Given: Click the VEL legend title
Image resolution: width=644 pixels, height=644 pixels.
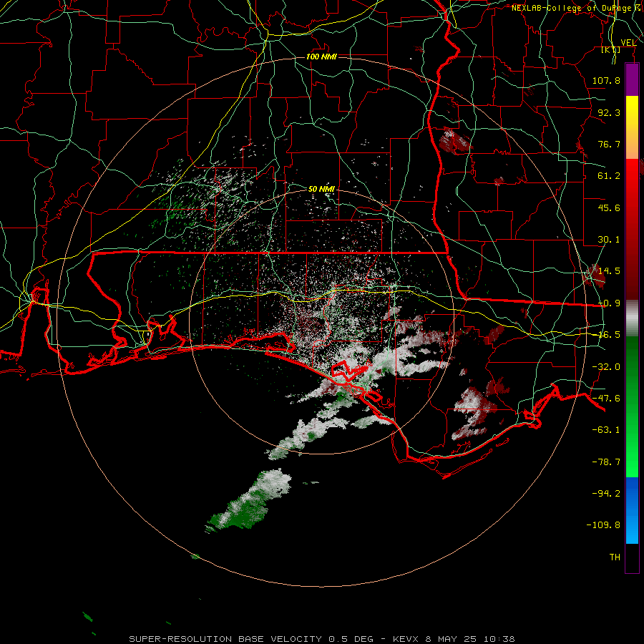Looking at the screenshot, I should [x=628, y=43].
